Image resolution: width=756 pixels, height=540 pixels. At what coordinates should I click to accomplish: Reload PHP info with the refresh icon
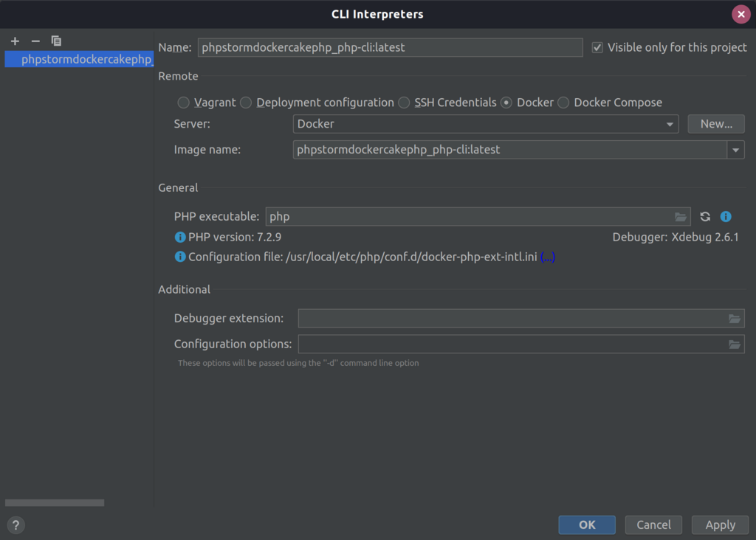704,216
